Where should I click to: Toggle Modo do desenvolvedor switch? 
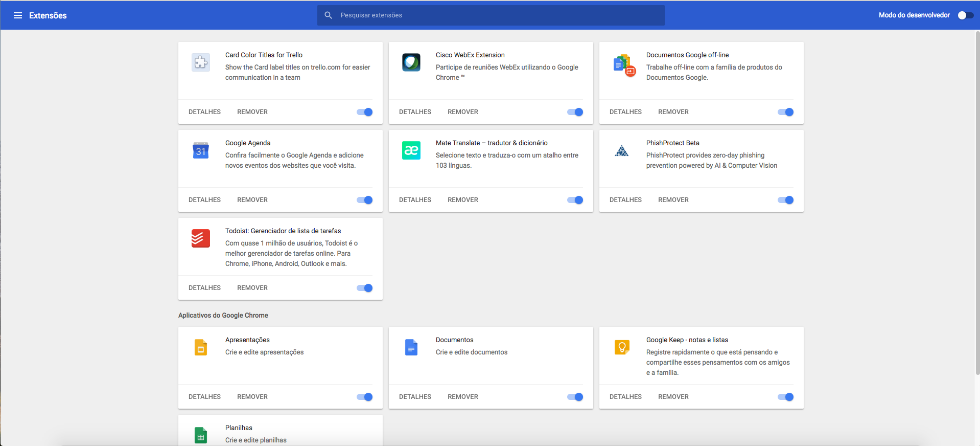point(965,15)
